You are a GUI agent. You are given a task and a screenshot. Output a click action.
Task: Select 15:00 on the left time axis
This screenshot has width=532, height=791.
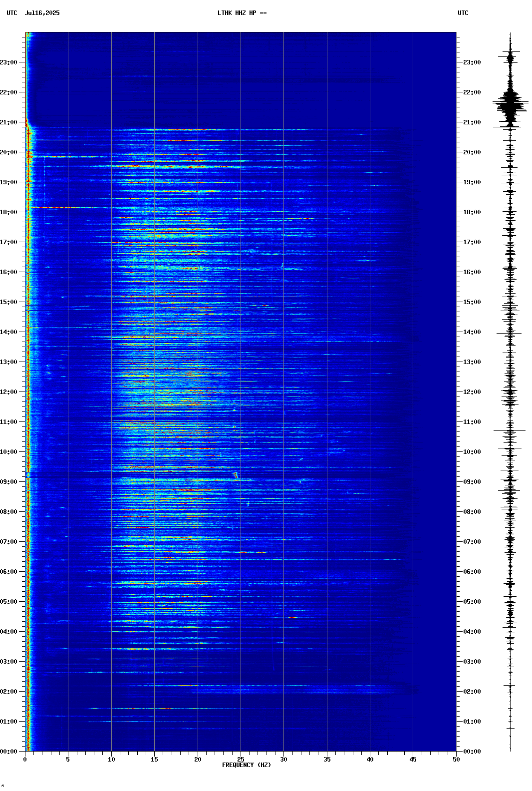pos(8,302)
